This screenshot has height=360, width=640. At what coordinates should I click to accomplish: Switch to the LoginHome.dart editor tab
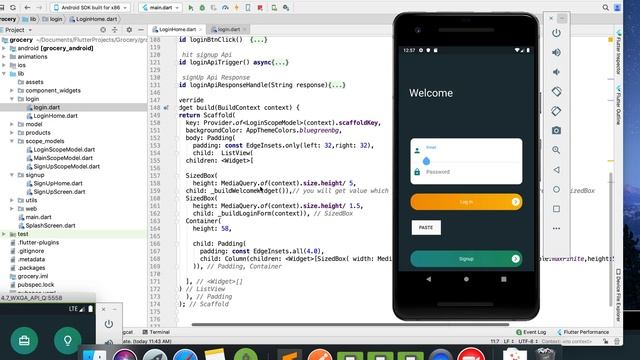click(177, 29)
